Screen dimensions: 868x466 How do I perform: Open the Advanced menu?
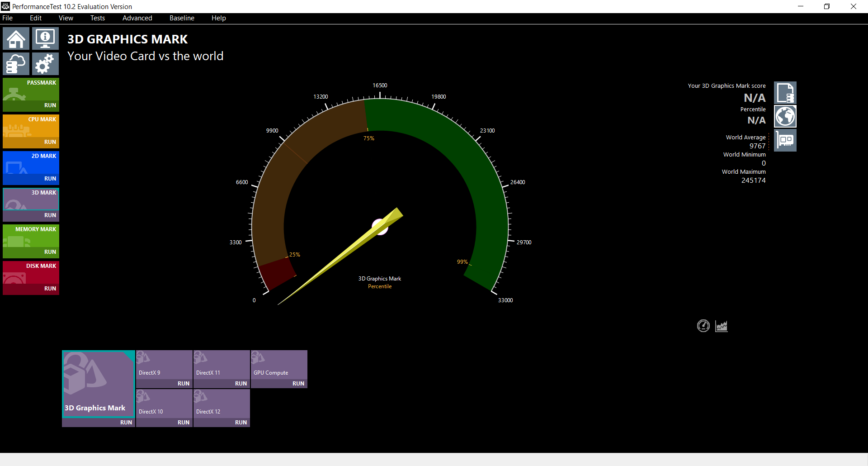[137, 18]
